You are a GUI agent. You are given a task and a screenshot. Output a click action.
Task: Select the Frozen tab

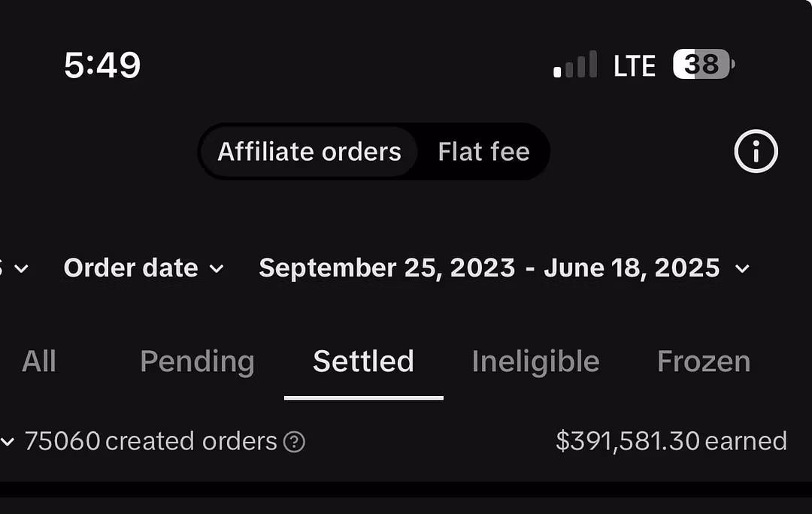click(x=704, y=361)
